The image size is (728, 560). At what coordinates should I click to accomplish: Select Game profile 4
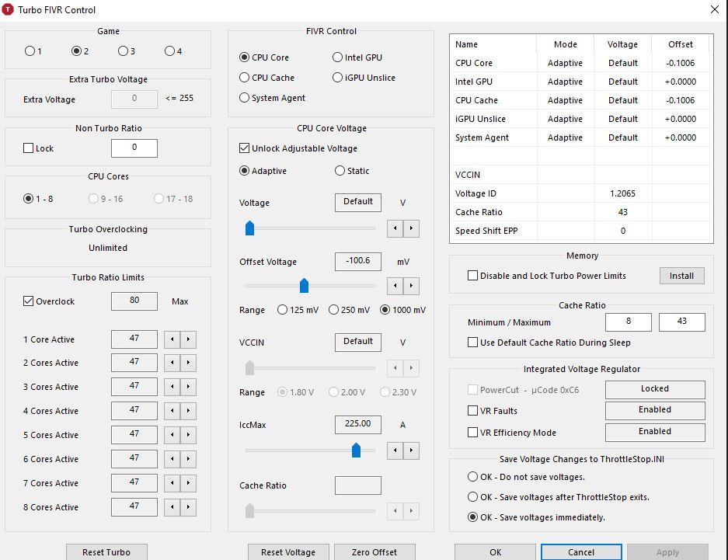coord(169,51)
